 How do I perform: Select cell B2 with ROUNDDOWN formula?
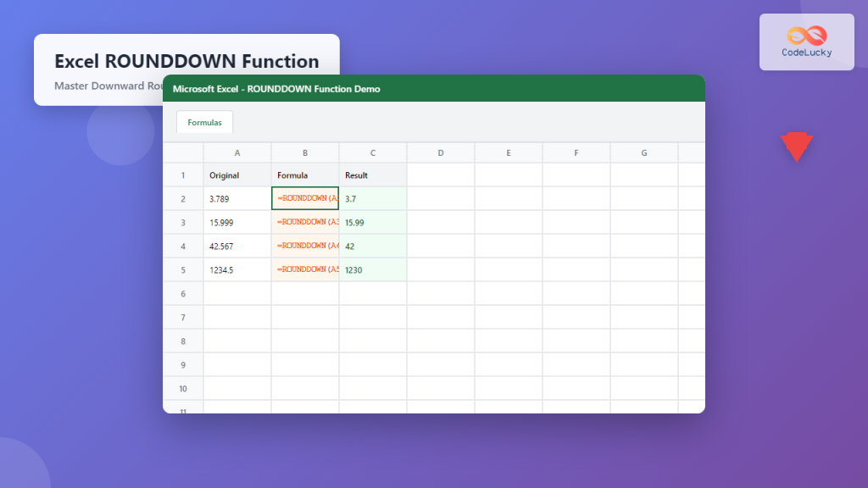[305, 198]
